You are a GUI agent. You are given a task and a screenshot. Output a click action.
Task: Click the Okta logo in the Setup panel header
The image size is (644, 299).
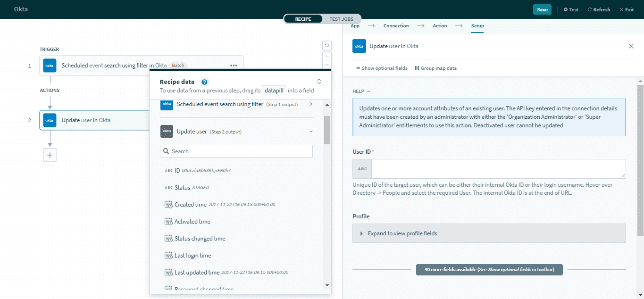pos(359,46)
